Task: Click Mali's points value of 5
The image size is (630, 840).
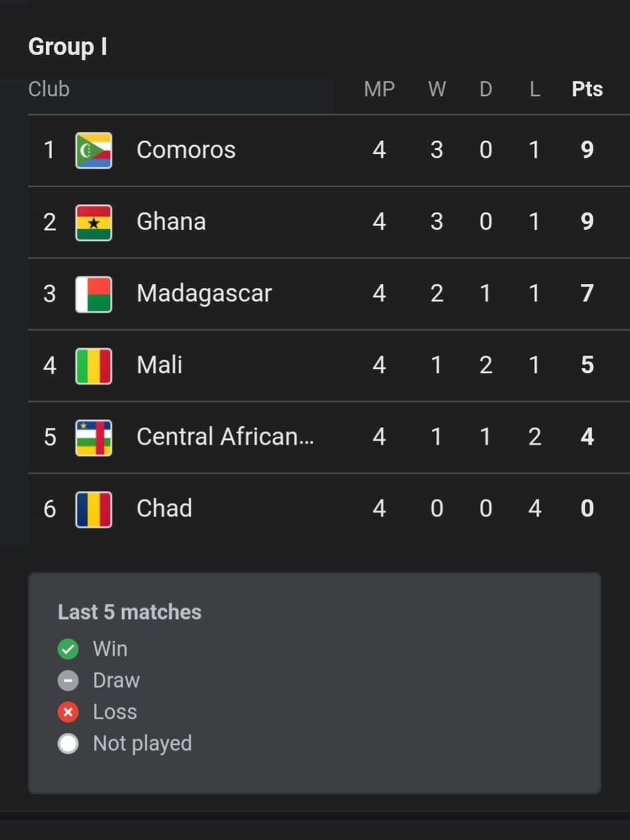Action: pyautogui.click(x=587, y=366)
